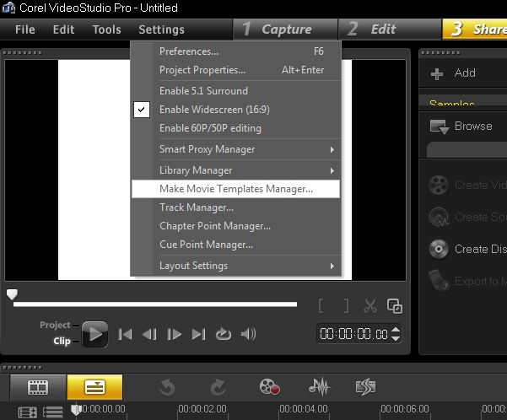Click timeline ruler mark 00:00:06.00

click(x=404, y=409)
